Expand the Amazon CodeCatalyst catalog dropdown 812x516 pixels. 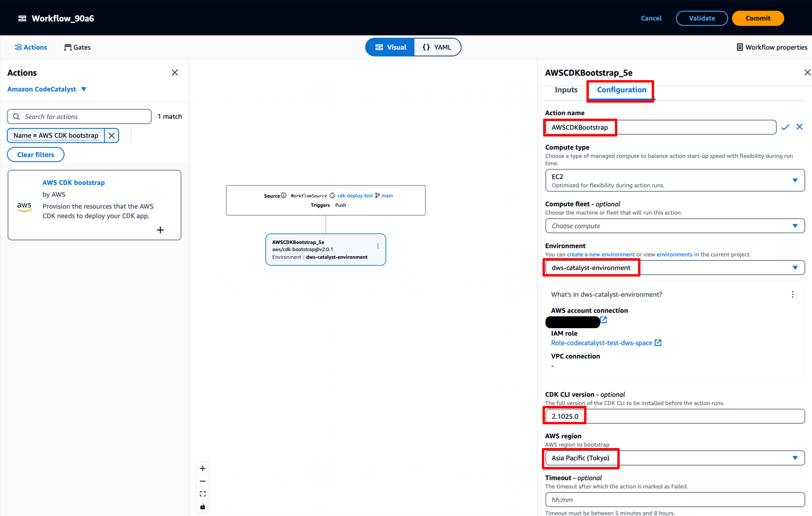(47, 89)
